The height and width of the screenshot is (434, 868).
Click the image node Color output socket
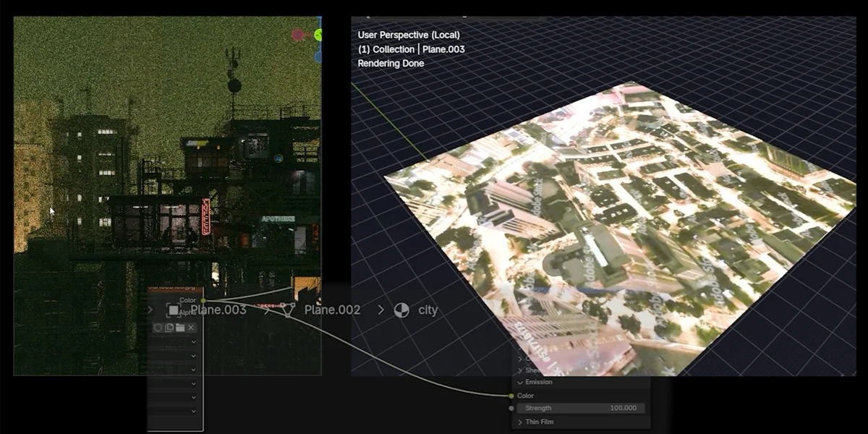pyautogui.click(x=203, y=300)
